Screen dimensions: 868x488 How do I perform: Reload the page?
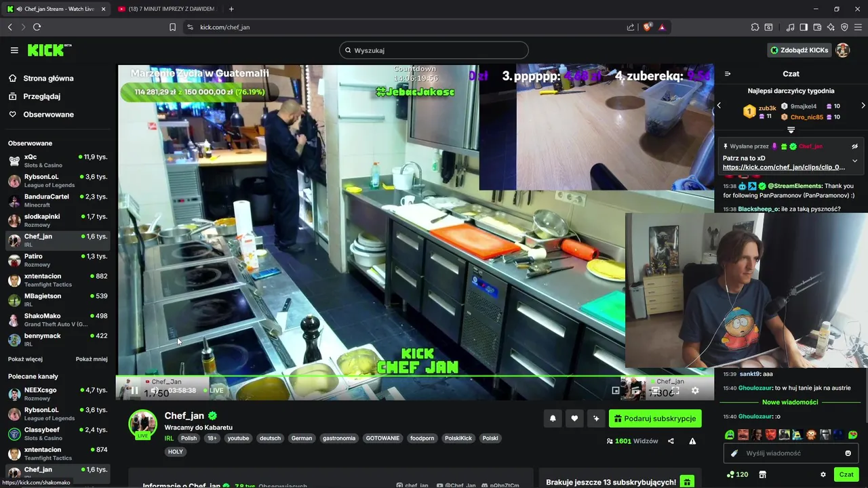[37, 27]
